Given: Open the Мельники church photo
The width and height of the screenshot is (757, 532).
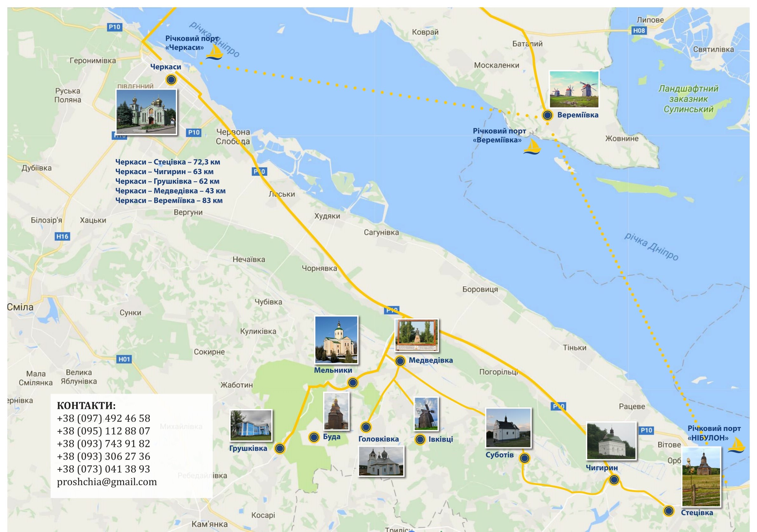Looking at the screenshot, I should tap(336, 340).
